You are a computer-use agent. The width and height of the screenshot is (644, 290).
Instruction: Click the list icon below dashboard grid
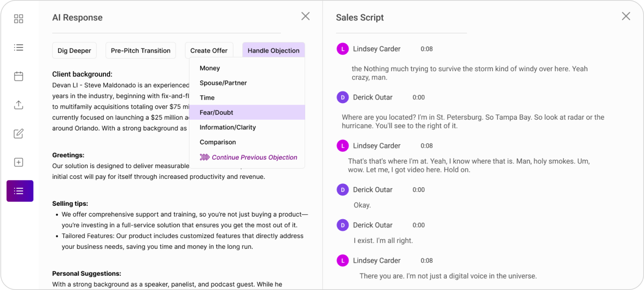click(18, 47)
